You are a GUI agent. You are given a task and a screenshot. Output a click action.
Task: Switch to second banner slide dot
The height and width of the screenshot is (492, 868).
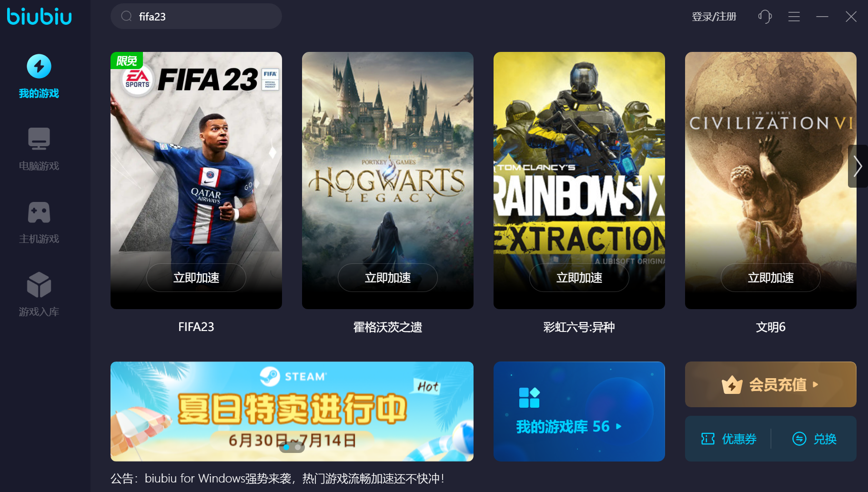tap(298, 447)
